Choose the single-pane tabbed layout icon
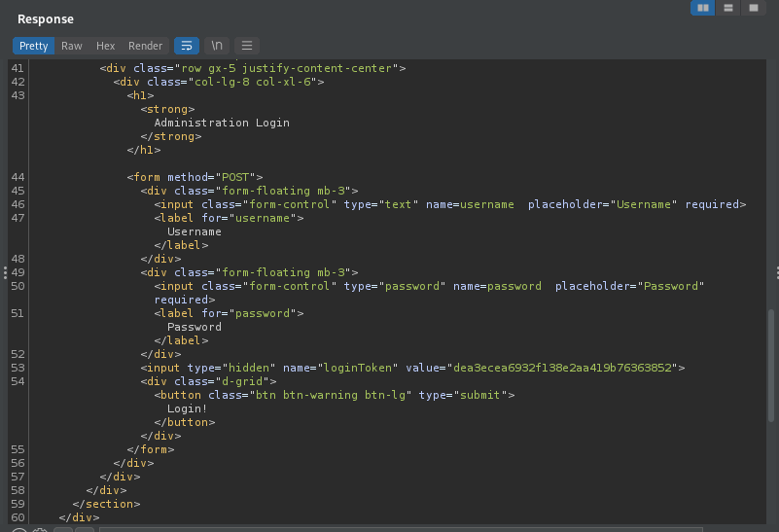The width and height of the screenshot is (779, 532). coord(753,8)
